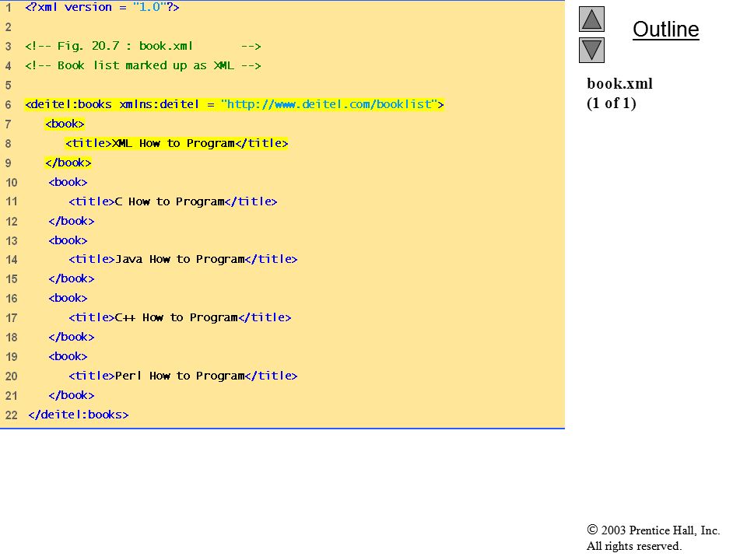
Task: Click the up arrow navigation icon
Action: [x=591, y=19]
